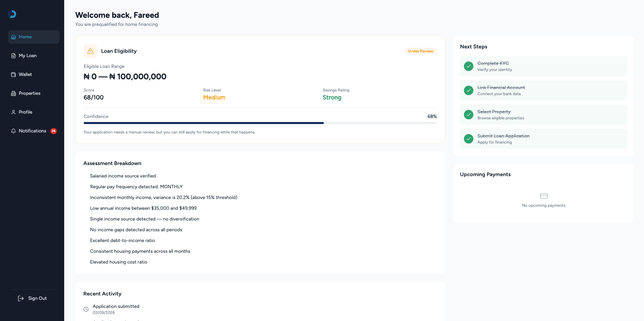Viewport: 644px width, 321px height.
Task: Click 'Excellent debt-to-income ratio' line
Action: pos(122,241)
